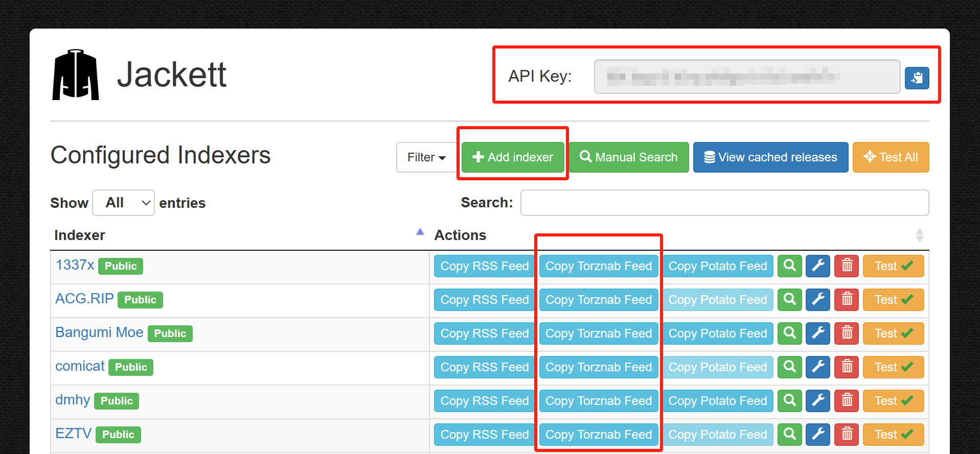This screenshot has width=980, height=454.
Task: Delete Bangumi Moe via trash icon
Action: [847, 333]
